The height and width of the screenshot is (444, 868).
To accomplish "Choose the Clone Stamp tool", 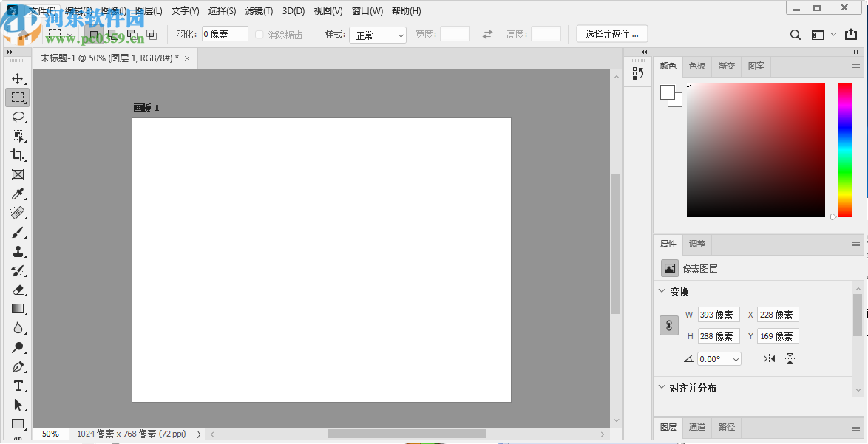I will 18,251.
